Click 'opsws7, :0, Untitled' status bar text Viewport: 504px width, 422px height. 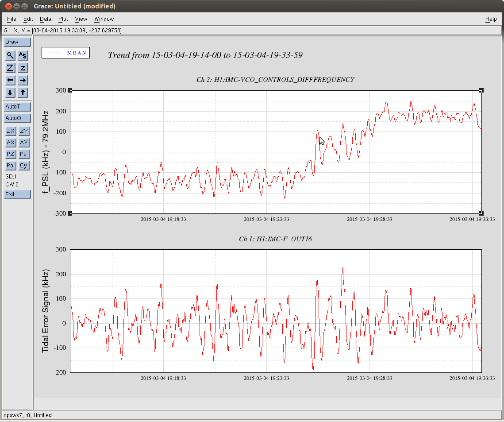[x=27, y=415]
